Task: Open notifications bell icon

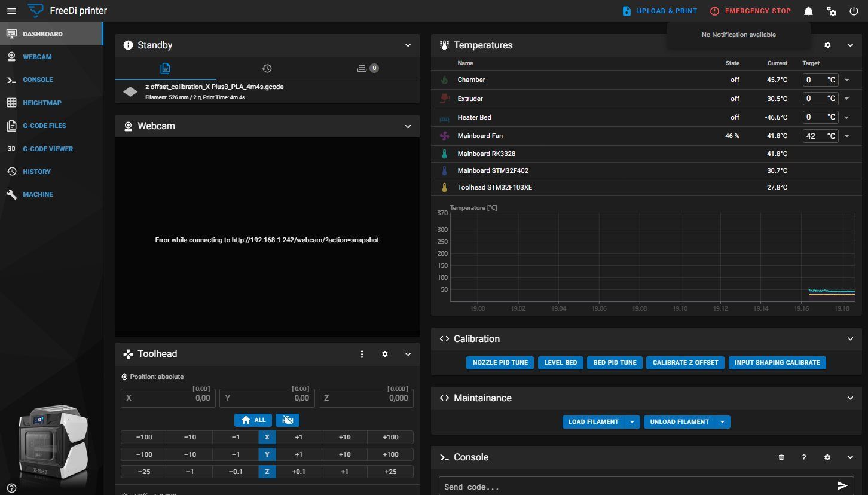Action: [x=808, y=11]
